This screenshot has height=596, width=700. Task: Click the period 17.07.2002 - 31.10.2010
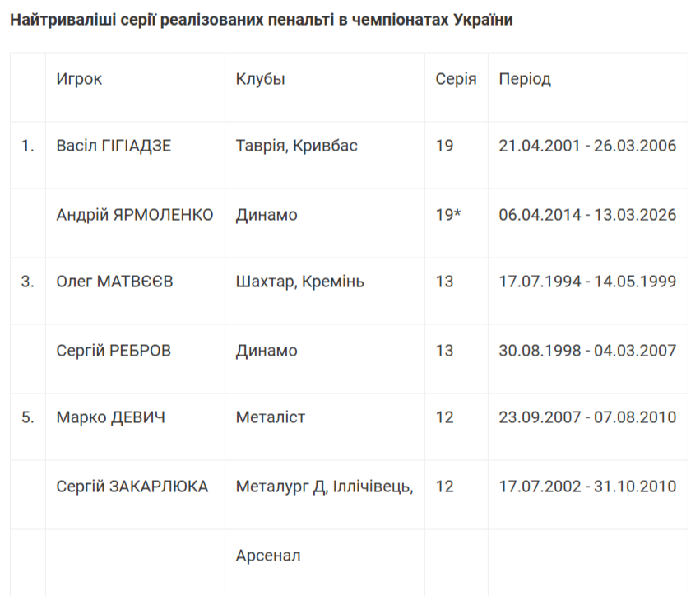(x=587, y=487)
